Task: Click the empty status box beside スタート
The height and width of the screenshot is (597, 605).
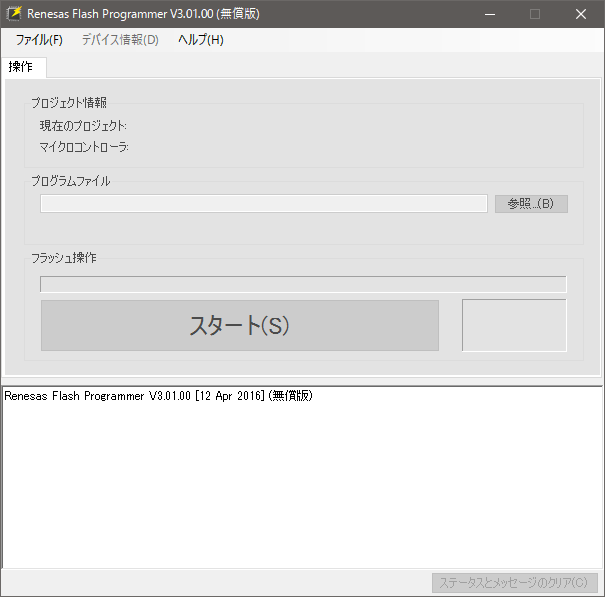Action: (514, 325)
